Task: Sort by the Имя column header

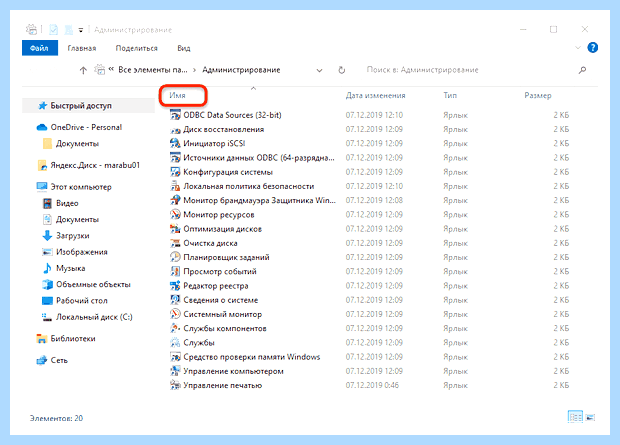Action: (177, 95)
